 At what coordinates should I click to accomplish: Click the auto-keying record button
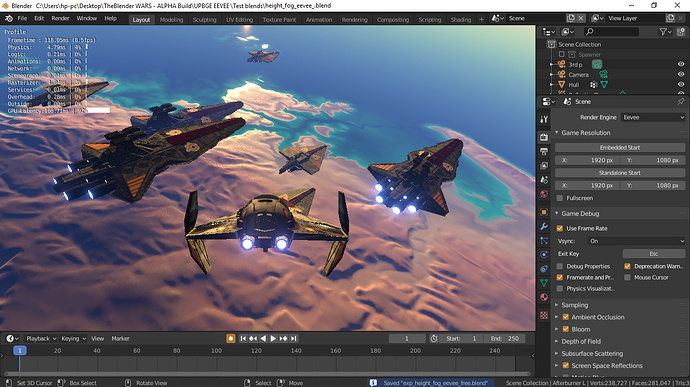click(x=231, y=338)
